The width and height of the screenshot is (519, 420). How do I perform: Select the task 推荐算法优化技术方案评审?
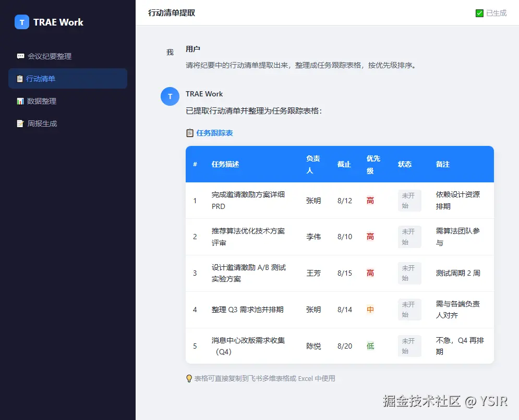(248, 237)
